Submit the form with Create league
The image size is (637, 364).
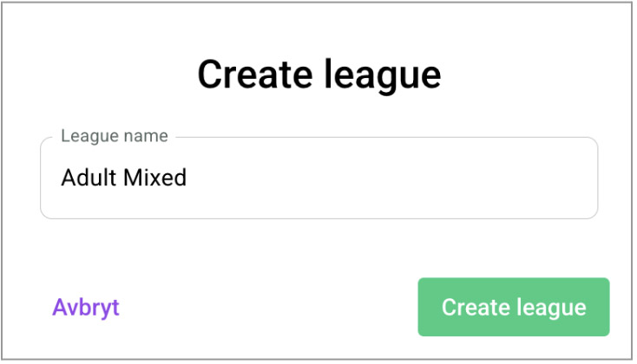tap(514, 307)
